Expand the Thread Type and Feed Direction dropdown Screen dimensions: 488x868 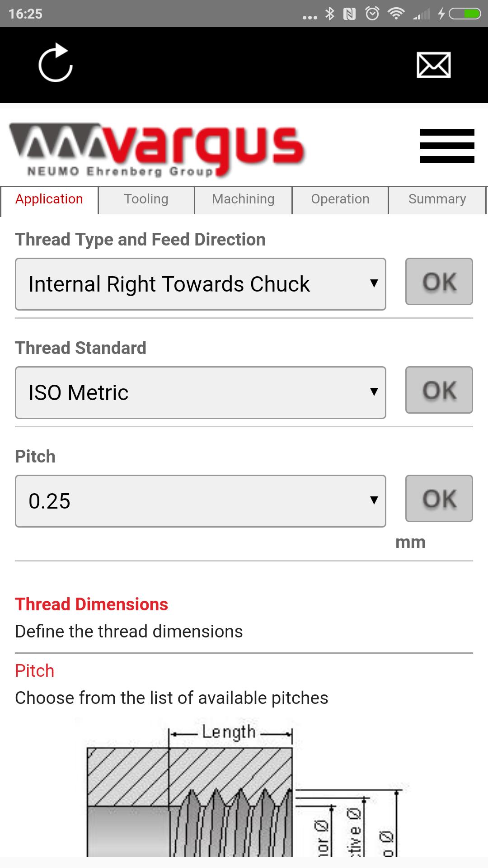[201, 284]
